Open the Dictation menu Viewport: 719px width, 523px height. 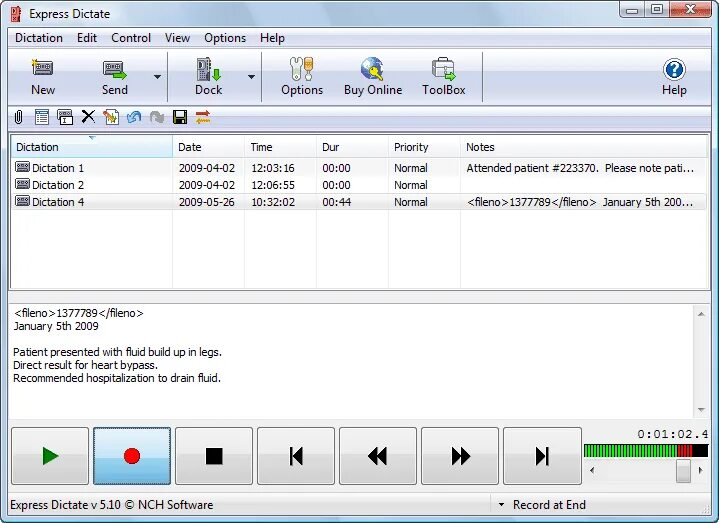[39, 38]
